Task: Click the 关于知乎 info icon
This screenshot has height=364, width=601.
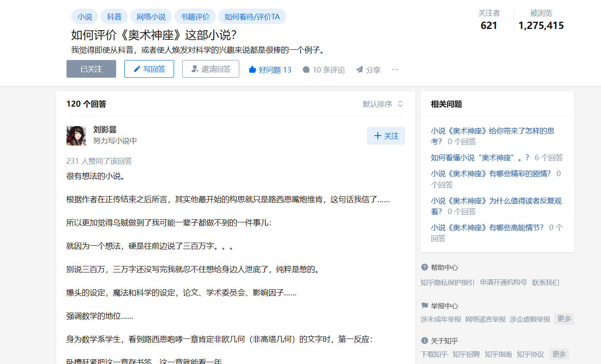Action: (x=424, y=341)
